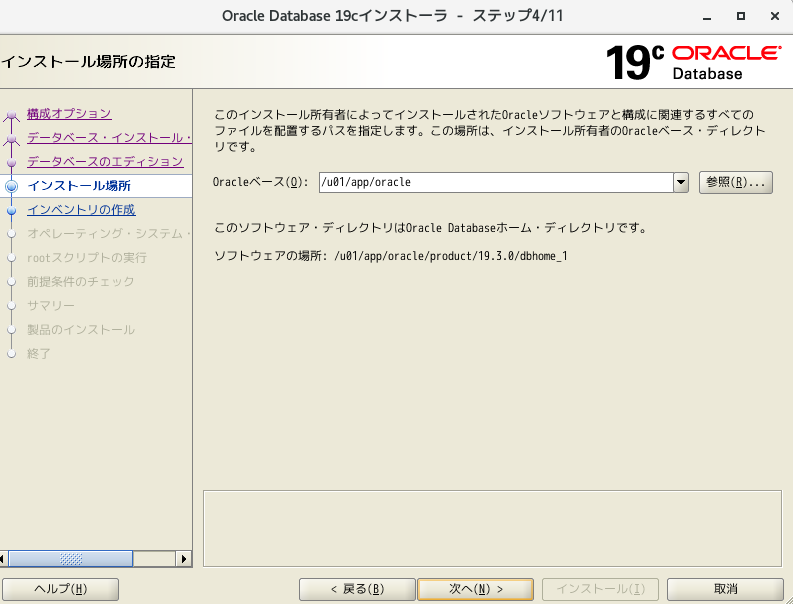Click sidebar scrollbar left arrow

pyautogui.click(x=3, y=559)
